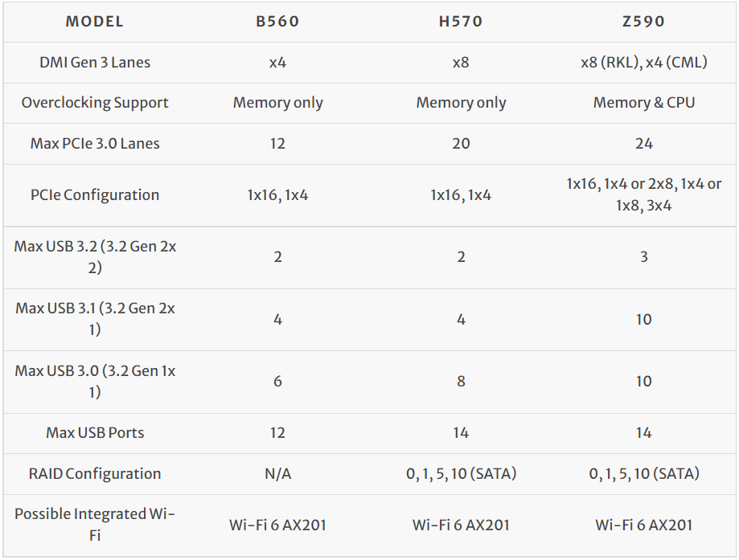
Task: Select the Overclocking Support row label
Action: pos(95,103)
